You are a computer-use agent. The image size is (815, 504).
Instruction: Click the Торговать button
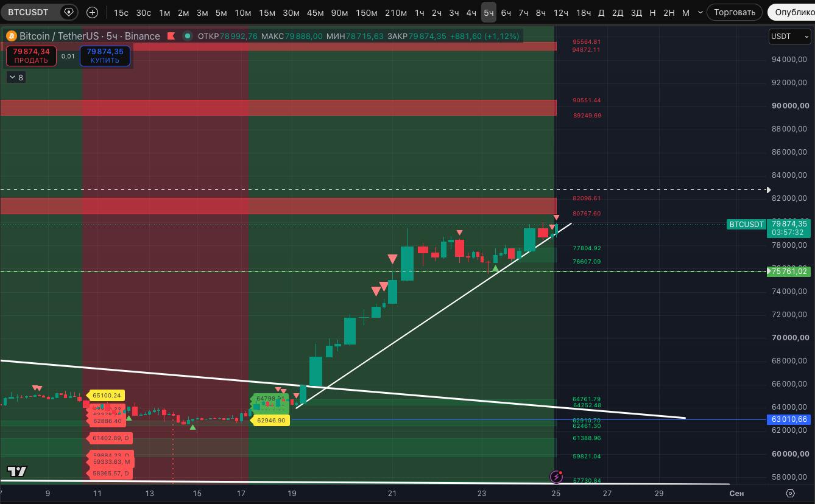pos(735,12)
